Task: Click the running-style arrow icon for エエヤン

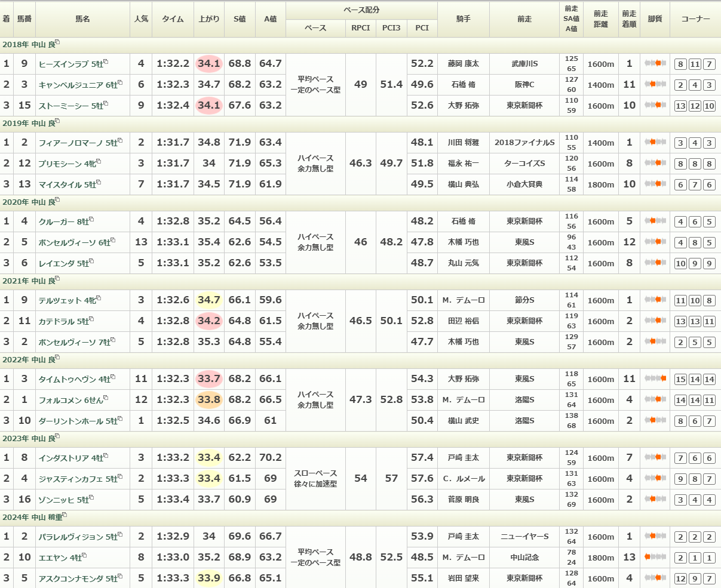Action: pos(655,557)
